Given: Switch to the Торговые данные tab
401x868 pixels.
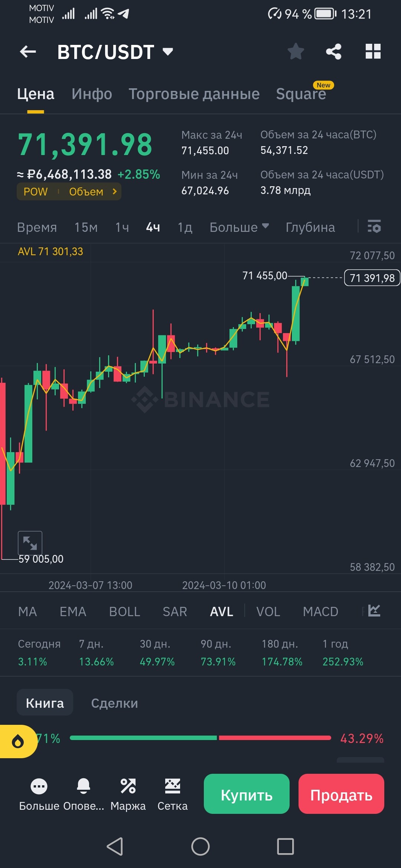Looking at the screenshot, I should pos(194,94).
